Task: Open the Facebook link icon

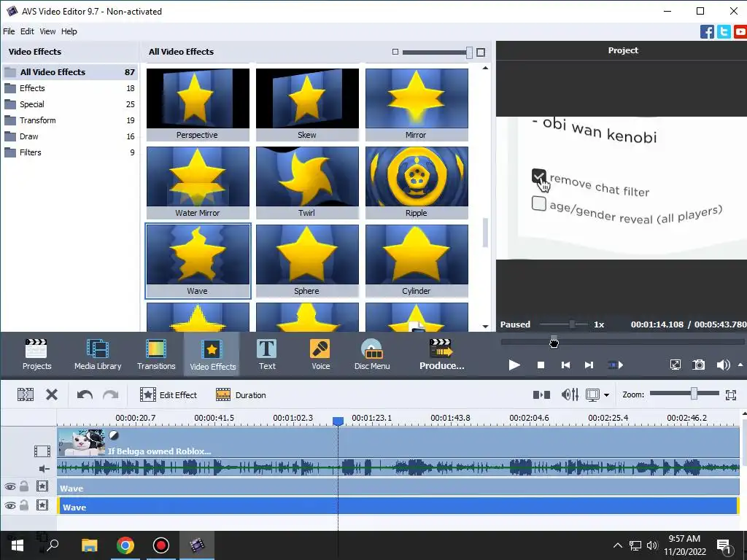Action: click(707, 32)
